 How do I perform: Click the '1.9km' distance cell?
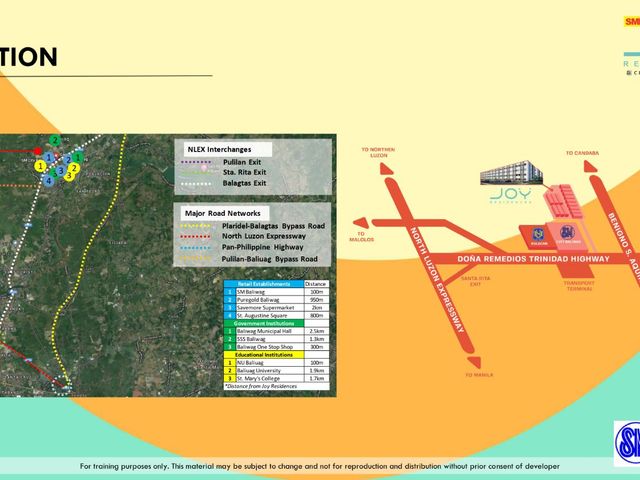pyautogui.click(x=316, y=371)
